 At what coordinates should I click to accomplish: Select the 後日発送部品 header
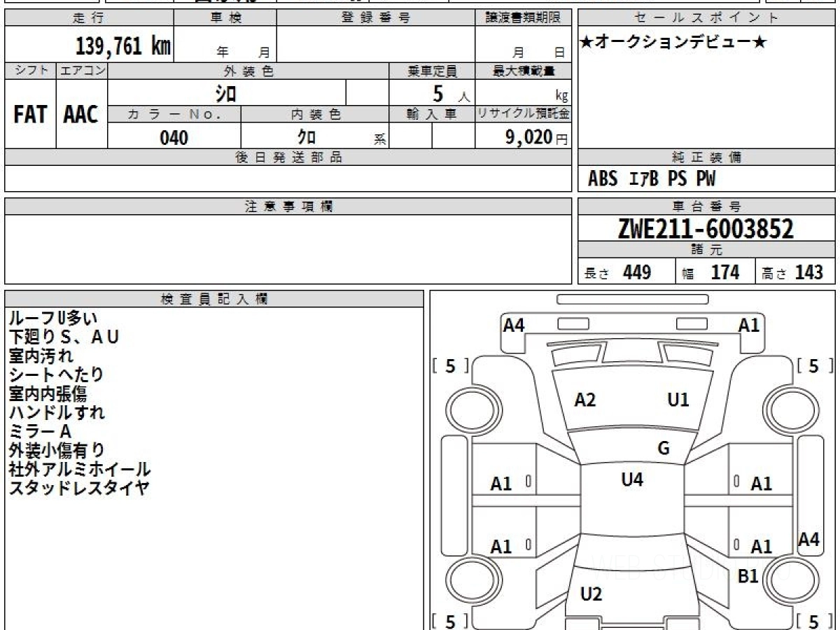tap(288, 157)
